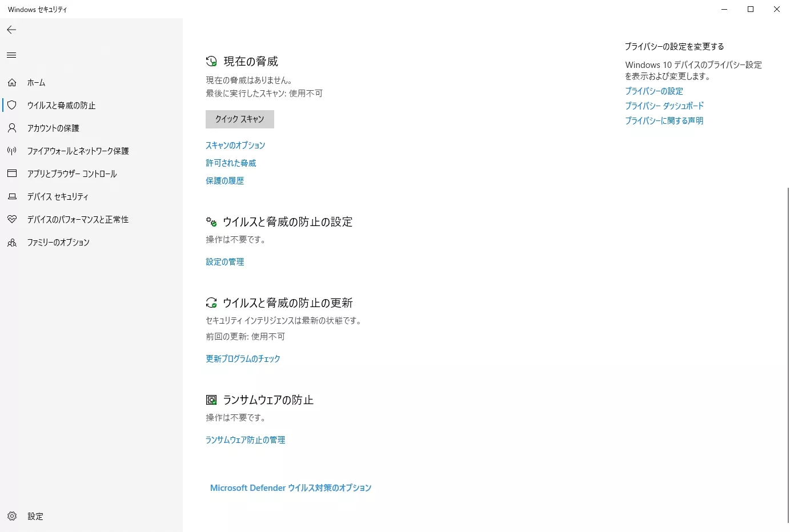Click プライバシーの設定を変更する heading
790x532 pixels.
[675, 47]
